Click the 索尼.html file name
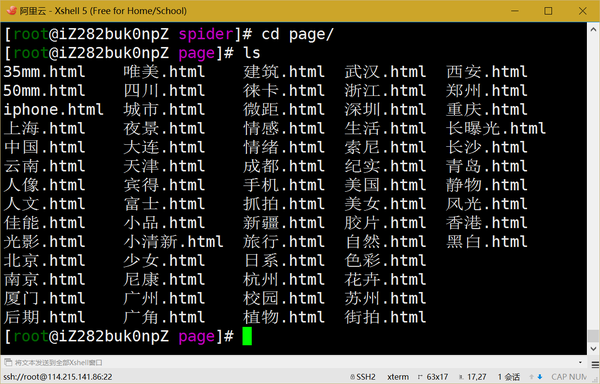The width and height of the screenshot is (600, 384). tap(385, 147)
